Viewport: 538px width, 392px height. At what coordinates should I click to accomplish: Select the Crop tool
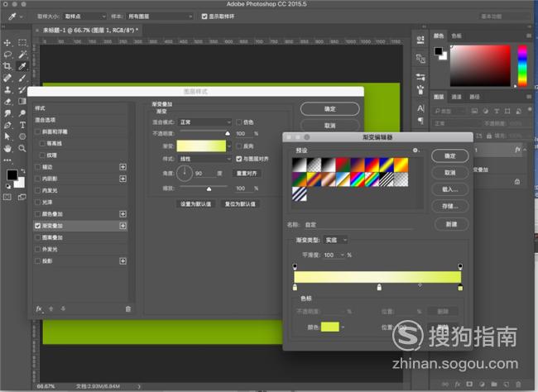(7, 66)
